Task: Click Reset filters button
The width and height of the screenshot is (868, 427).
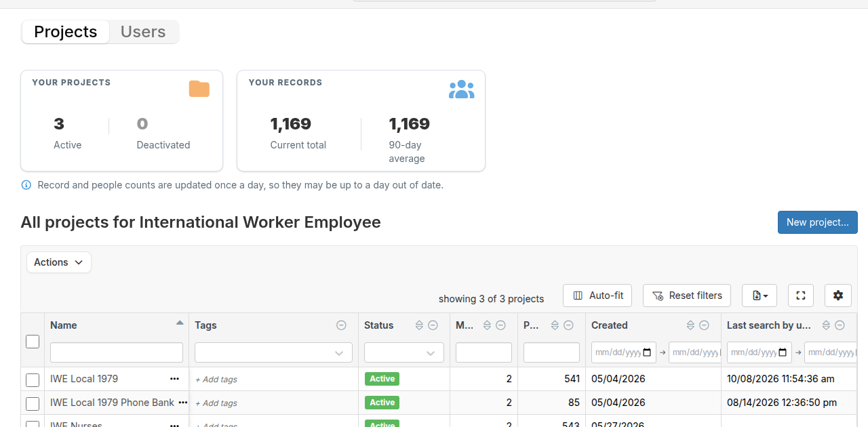Action: [687, 296]
